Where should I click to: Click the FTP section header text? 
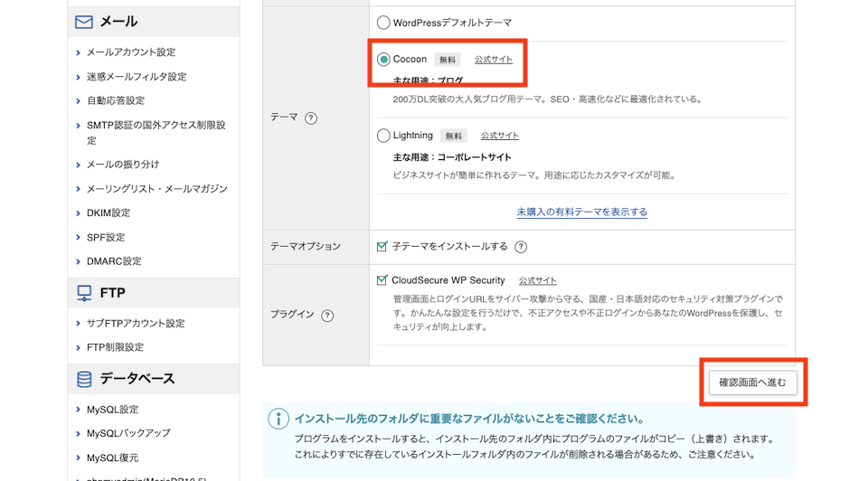pyautogui.click(x=112, y=293)
